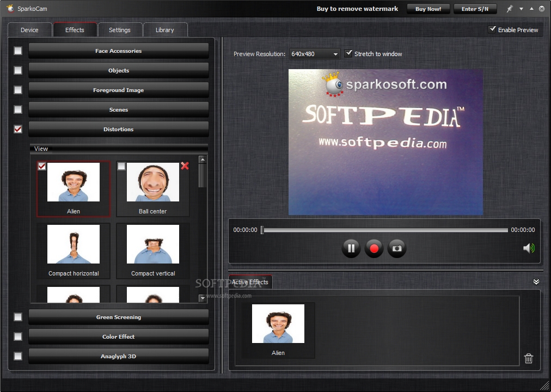Click the SparkoCam app logo icon
Image resolution: width=551 pixels, height=392 pixels.
(x=10, y=8)
